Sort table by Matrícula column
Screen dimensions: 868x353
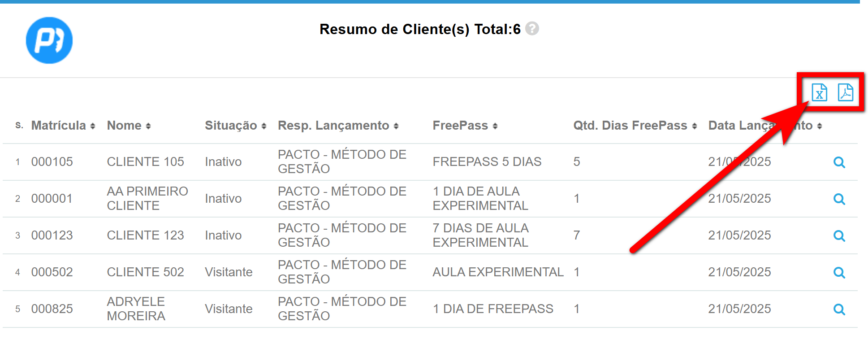pos(63,126)
